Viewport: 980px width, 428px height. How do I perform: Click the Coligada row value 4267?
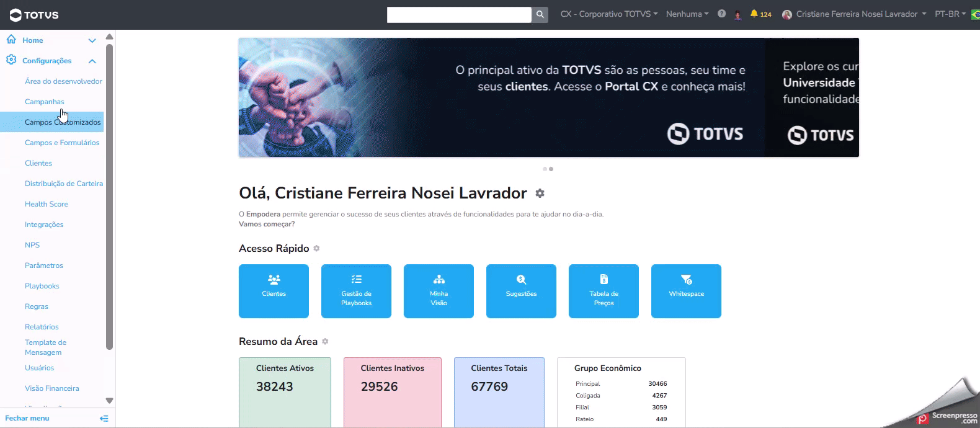[659, 396]
